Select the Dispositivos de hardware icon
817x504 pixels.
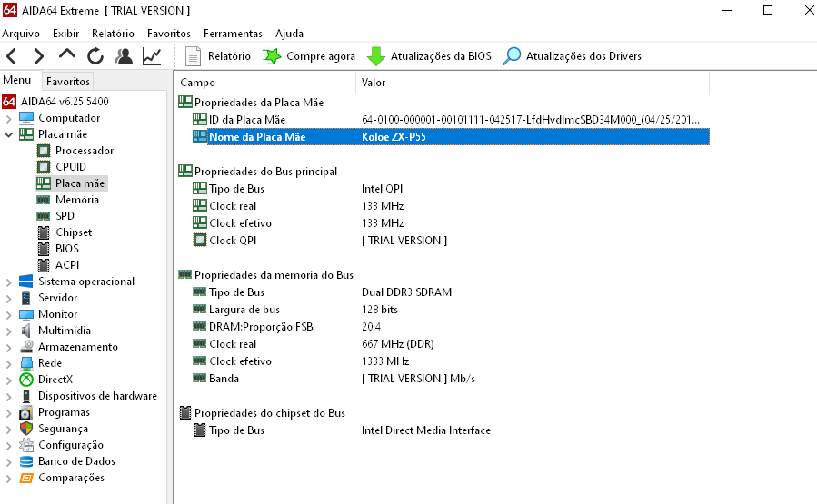pyautogui.click(x=26, y=396)
